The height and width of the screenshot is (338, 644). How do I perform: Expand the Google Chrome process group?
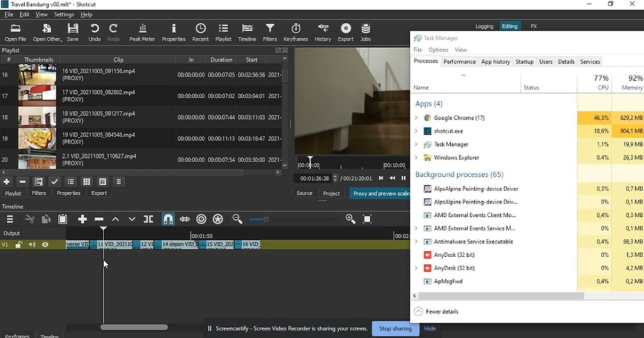point(416,118)
